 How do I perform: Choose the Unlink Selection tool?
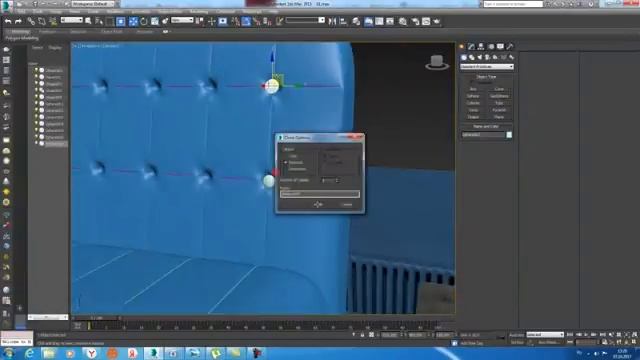coord(42,21)
